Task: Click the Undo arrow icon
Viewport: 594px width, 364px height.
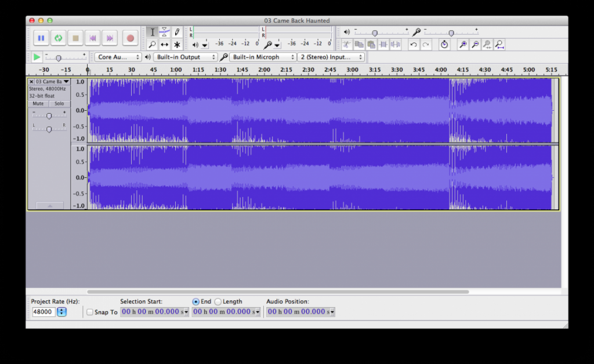Action: click(x=413, y=45)
